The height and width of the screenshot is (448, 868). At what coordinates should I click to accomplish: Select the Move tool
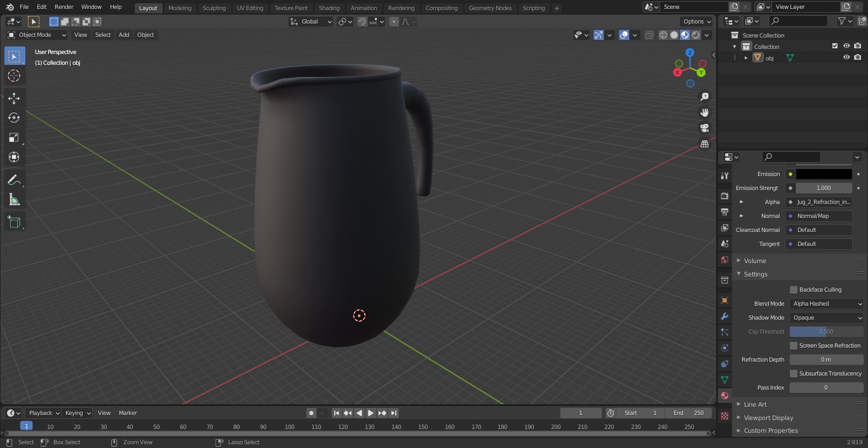(14, 98)
